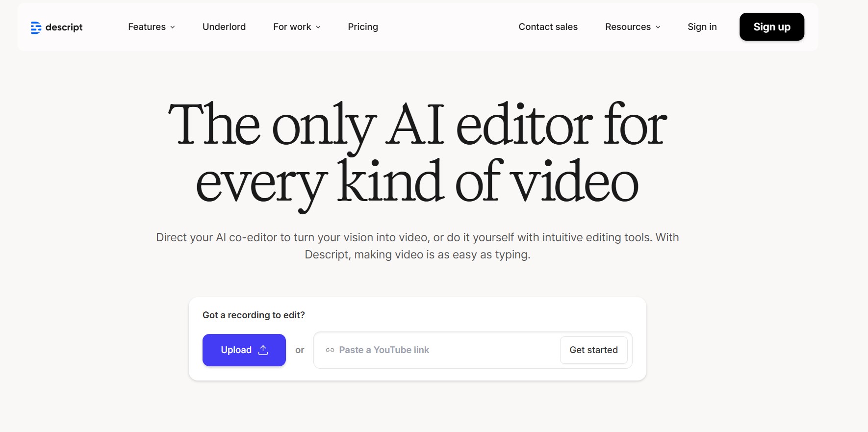Screen dimensions: 868x432
Task: Click the main headline about AI editor
Action: point(417,153)
